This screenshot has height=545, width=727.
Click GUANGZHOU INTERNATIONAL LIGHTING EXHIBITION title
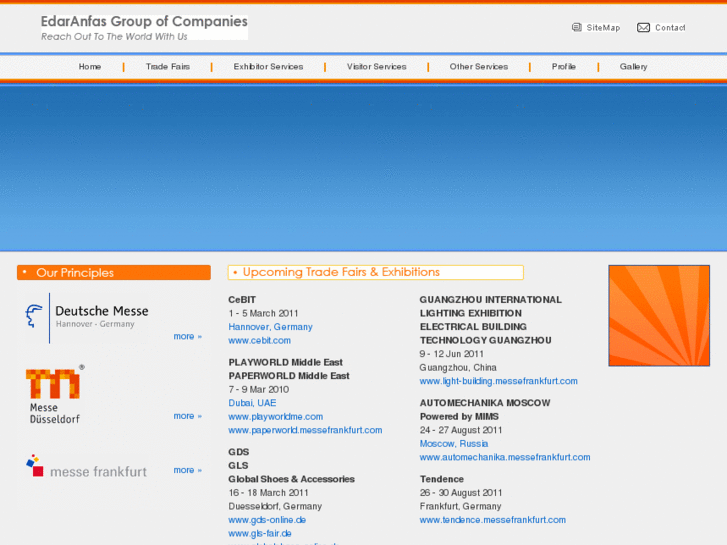point(491,307)
